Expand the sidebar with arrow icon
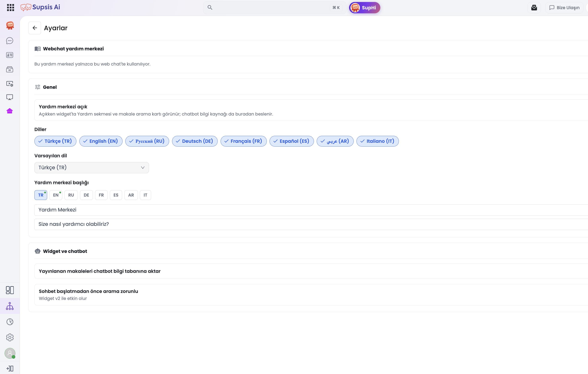 pos(10,368)
